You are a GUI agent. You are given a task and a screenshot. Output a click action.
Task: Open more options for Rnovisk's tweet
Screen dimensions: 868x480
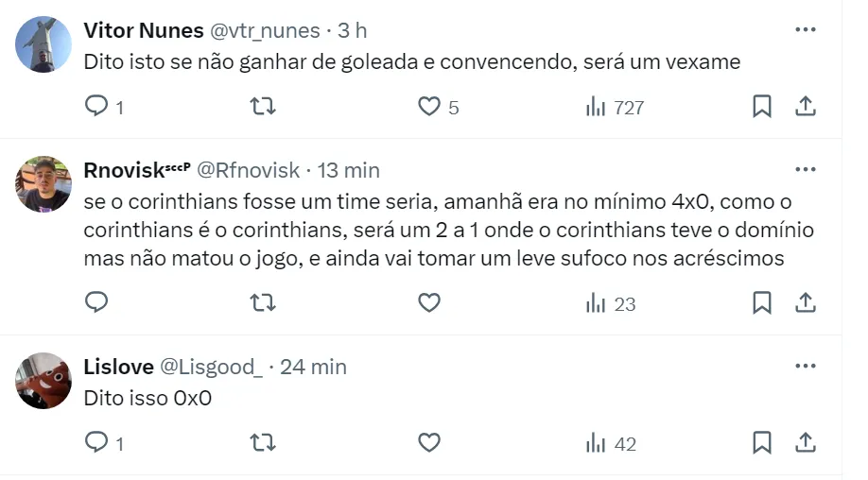click(806, 170)
